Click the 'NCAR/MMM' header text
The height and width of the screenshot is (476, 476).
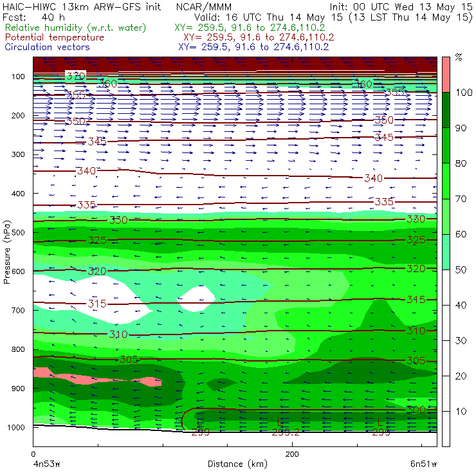pos(204,7)
